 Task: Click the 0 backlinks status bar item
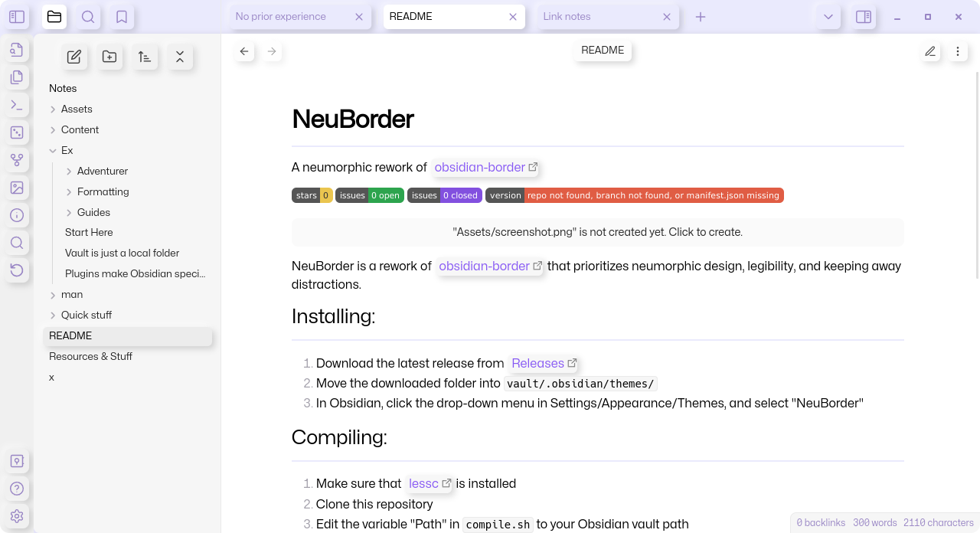click(820, 522)
